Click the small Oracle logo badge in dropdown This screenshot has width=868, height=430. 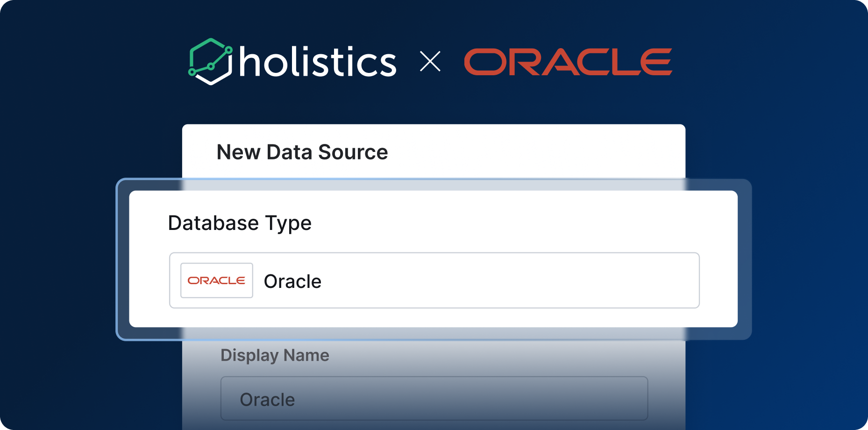pos(217,280)
